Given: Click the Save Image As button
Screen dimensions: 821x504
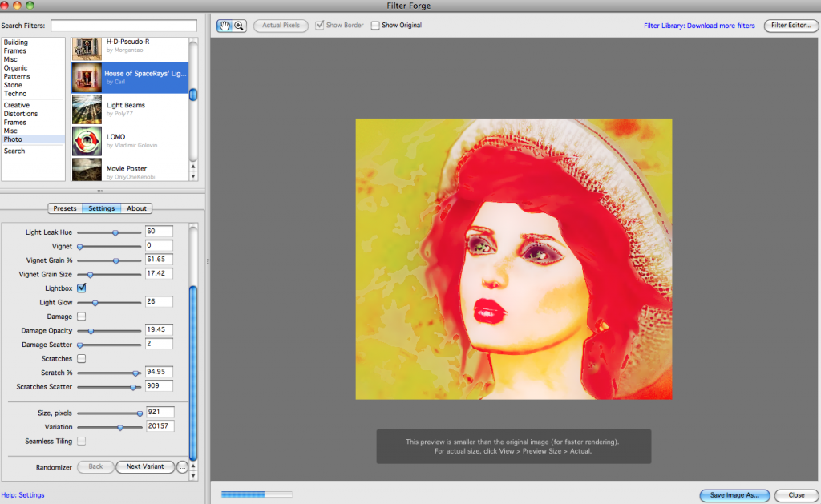Looking at the screenshot, I should tap(734, 495).
